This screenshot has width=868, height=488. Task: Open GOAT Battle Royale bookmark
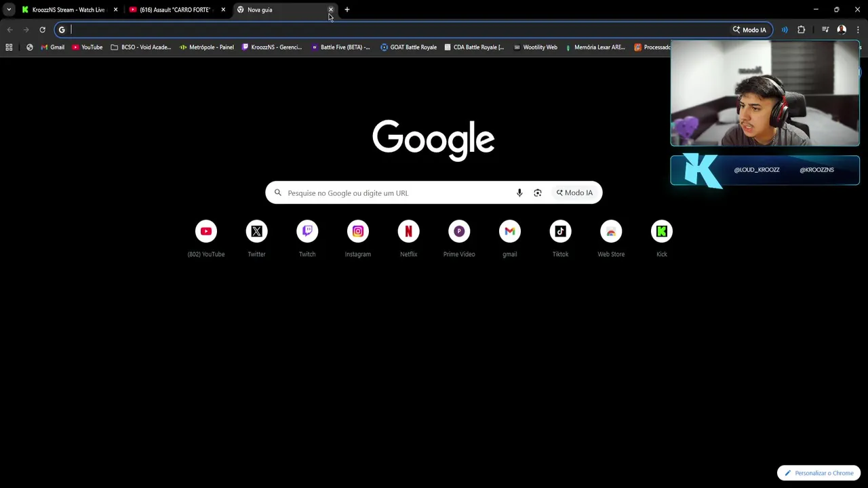409,47
